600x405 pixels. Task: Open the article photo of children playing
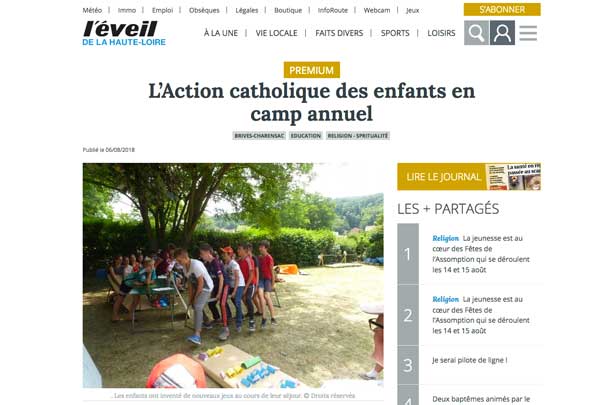pyautogui.click(x=233, y=275)
